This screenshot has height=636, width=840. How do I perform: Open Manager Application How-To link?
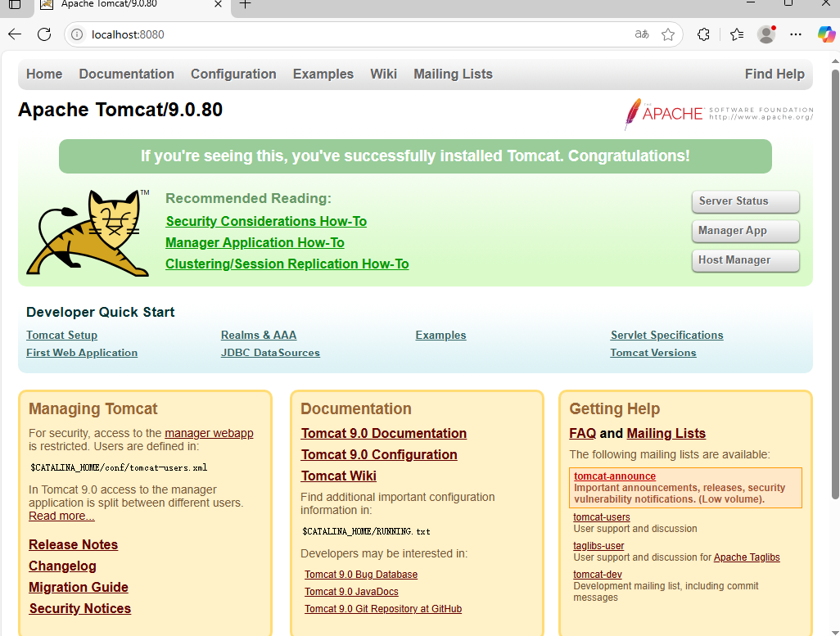(255, 243)
